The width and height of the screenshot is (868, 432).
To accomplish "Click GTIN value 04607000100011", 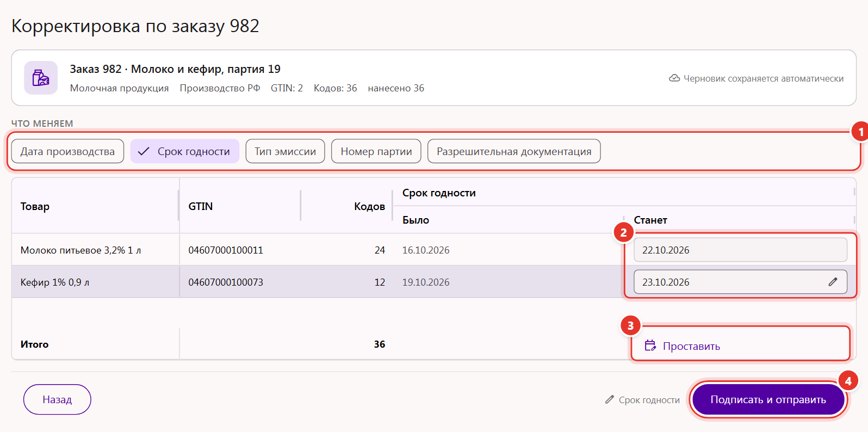I will coord(226,250).
